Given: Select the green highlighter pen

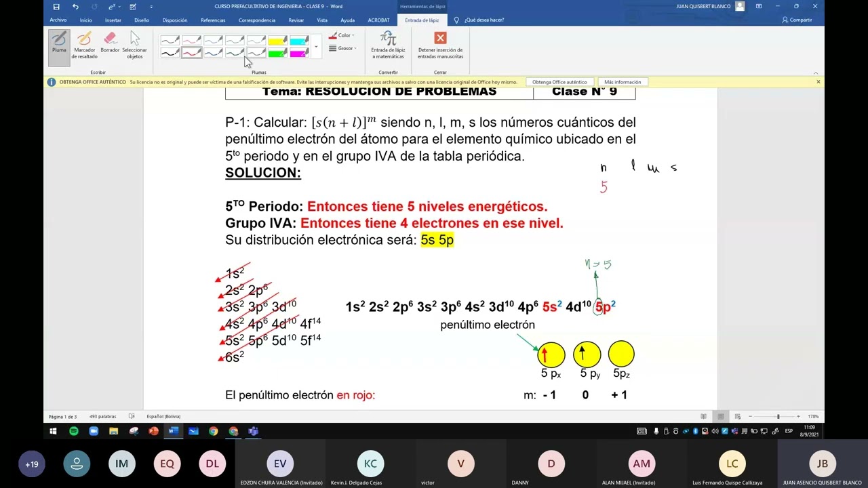Looking at the screenshot, I should (277, 52).
